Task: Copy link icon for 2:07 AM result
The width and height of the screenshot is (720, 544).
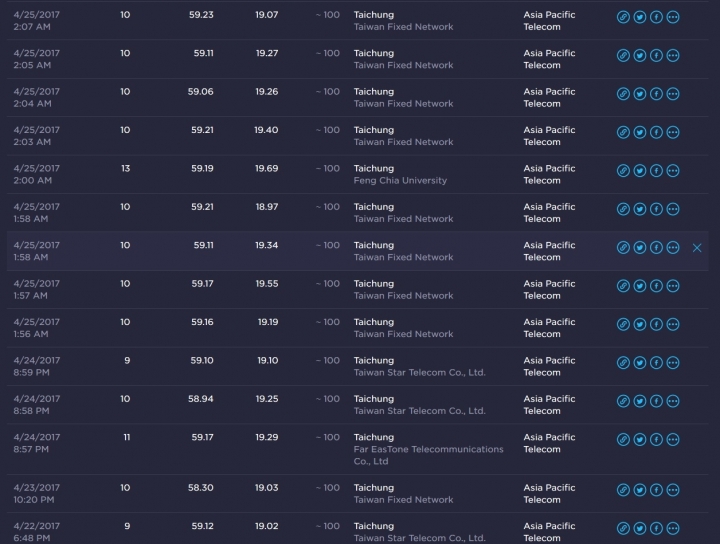Action: (x=623, y=17)
